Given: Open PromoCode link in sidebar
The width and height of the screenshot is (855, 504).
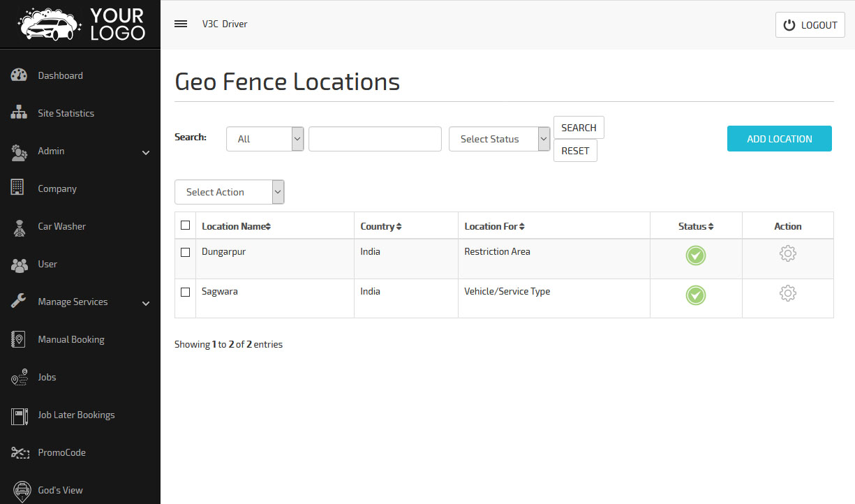Looking at the screenshot, I should (62, 452).
